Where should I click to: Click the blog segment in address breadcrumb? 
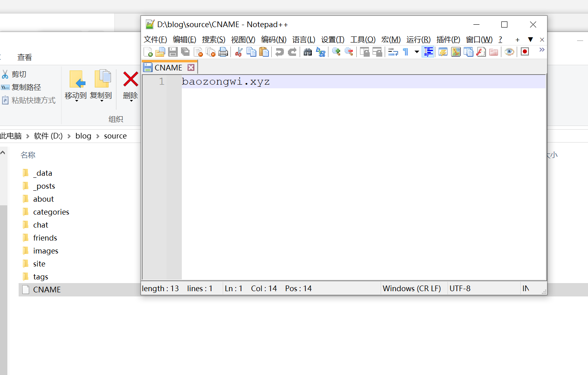(x=83, y=136)
